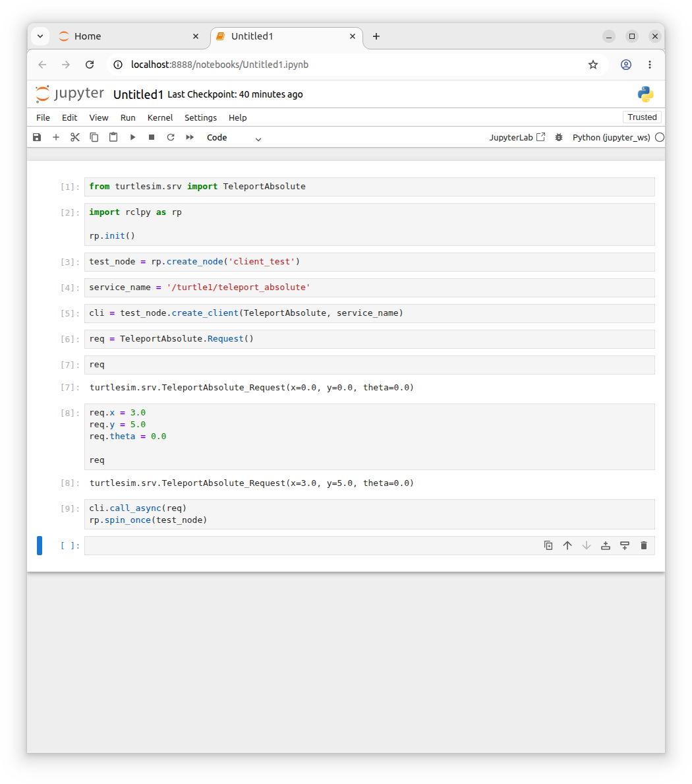The width and height of the screenshot is (692, 784).
Task: Open the File menu
Action: tap(43, 117)
